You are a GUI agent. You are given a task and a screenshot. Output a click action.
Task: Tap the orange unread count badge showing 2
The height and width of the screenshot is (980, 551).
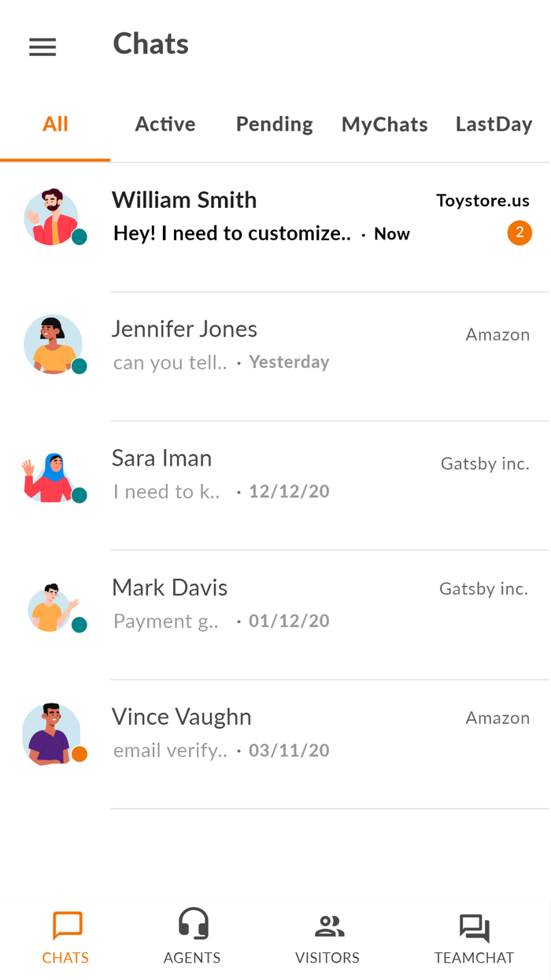coord(520,233)
